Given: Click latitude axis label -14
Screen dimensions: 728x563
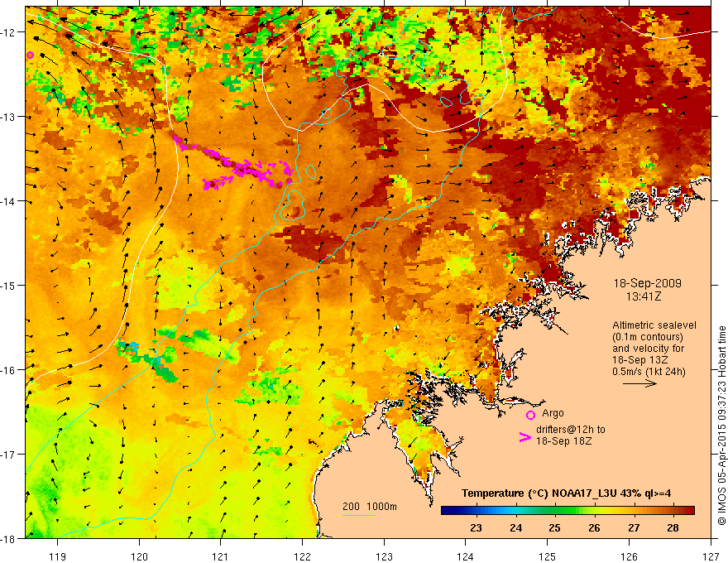Looking at the screenshot, I should (x=8, y=201).
